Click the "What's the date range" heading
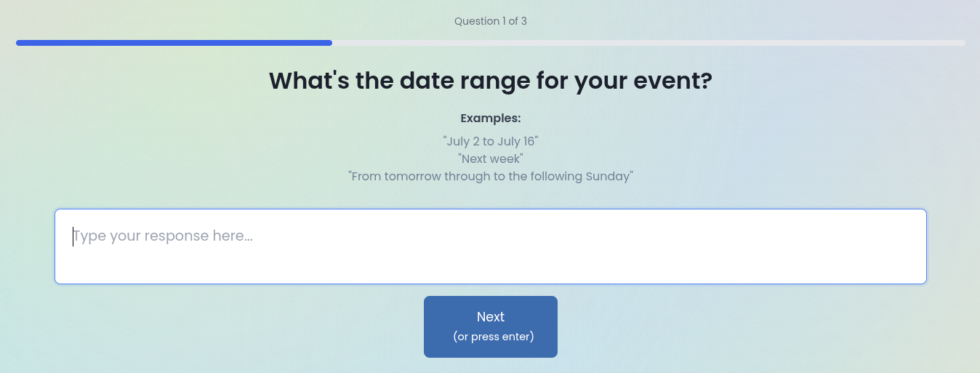Viewport: 980px width, 373px height. [x=490, y=80]
